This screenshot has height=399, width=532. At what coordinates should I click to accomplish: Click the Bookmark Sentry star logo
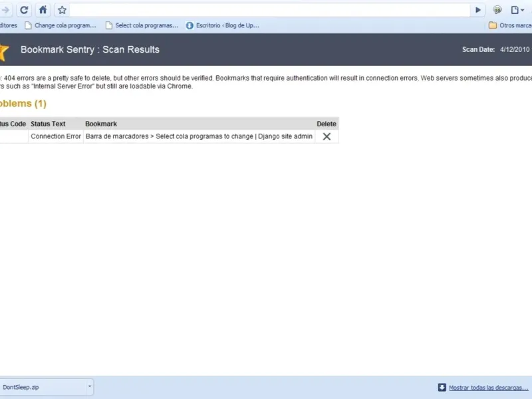coord(4,52)
